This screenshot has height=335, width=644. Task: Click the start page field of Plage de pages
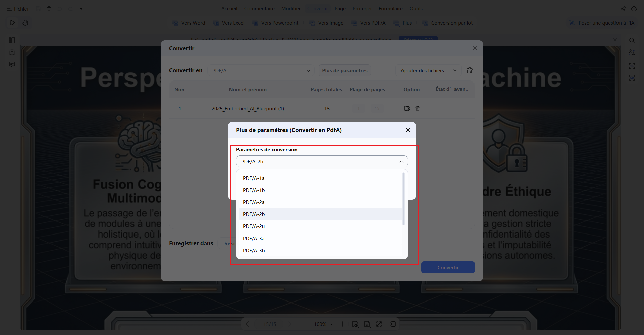tap(359, 108)
